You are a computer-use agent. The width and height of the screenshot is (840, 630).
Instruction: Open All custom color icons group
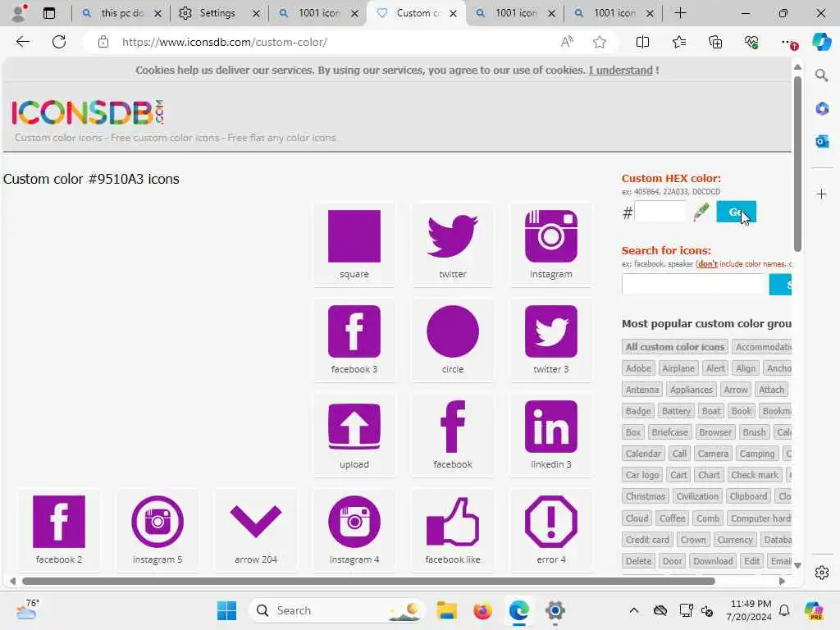click(674, 347)
